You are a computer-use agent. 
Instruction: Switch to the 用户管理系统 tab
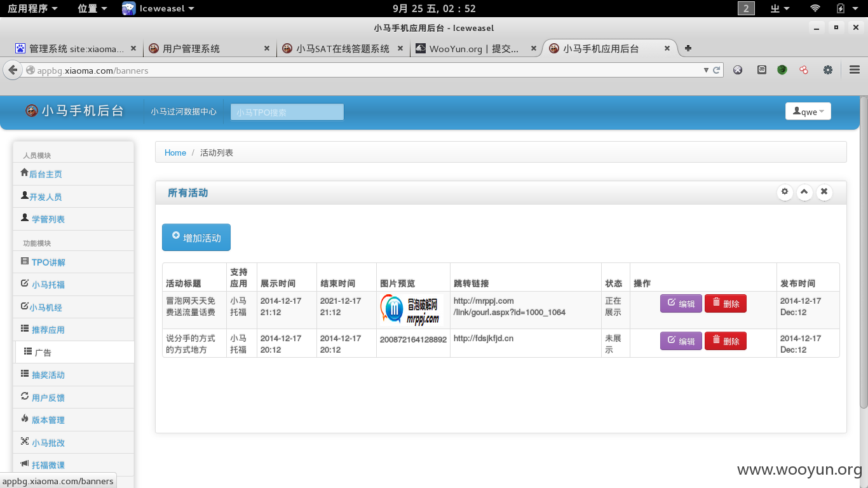click(210, 48)
